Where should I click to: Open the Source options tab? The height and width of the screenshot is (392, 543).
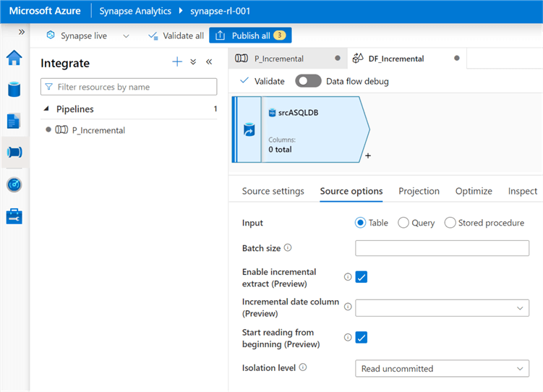351,191
